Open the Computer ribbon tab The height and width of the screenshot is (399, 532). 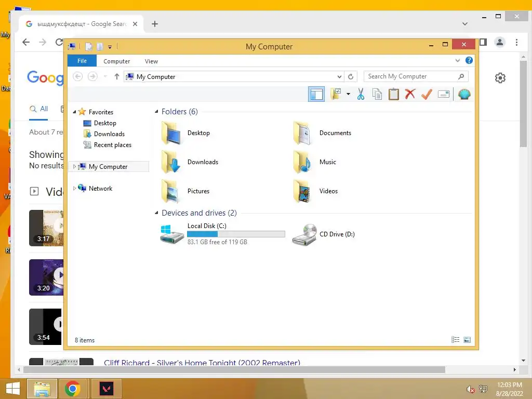117,61
